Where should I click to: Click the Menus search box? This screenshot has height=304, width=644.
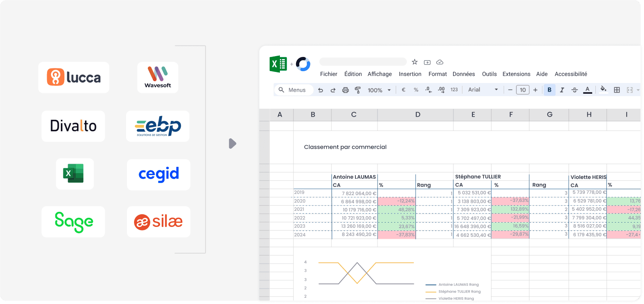tap(294, 90)
